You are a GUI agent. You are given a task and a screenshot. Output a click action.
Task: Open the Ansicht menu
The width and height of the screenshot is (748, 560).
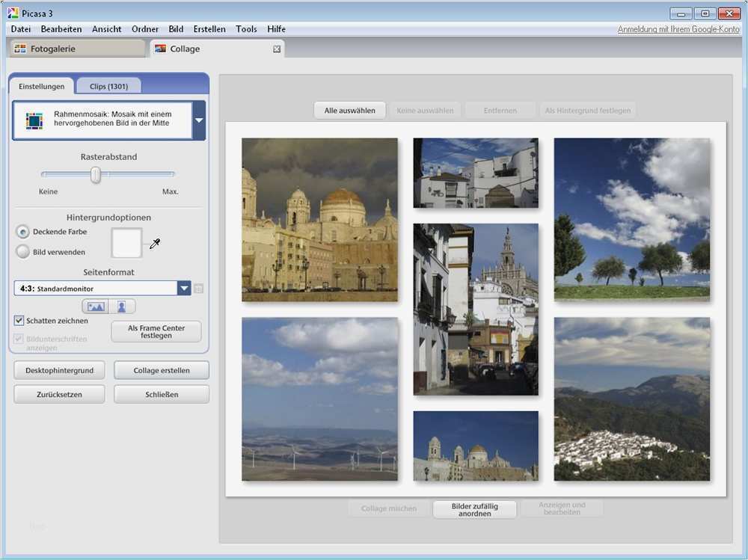pyautogui.click(x=106, y=29)
